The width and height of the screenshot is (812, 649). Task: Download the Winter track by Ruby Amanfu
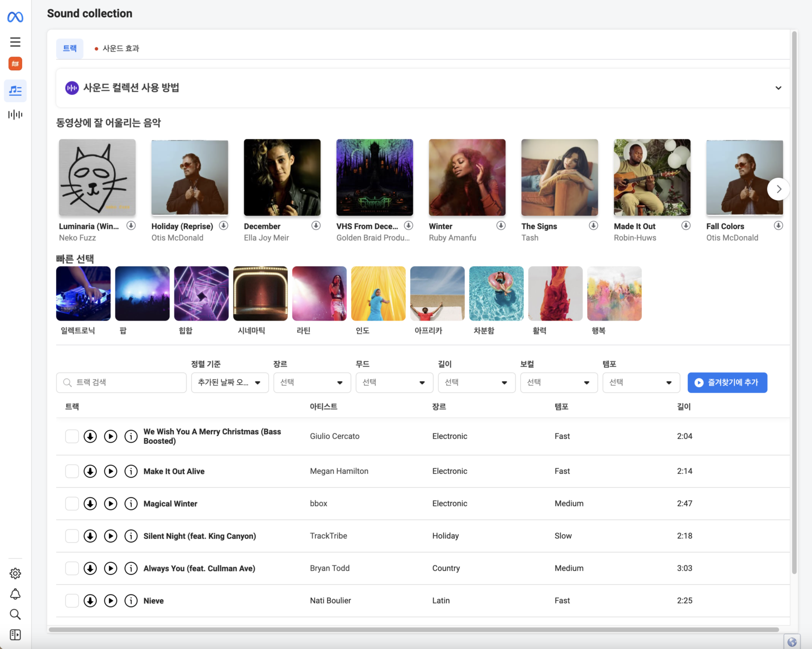[x=501, y=226]
